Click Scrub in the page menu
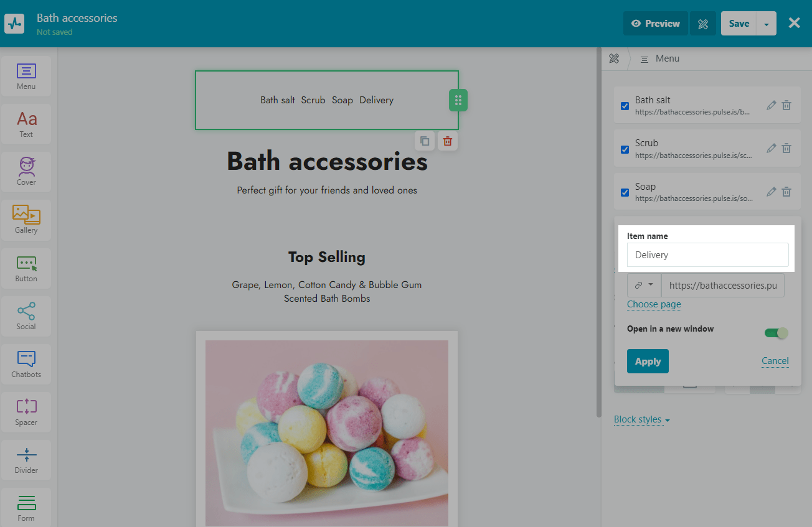Viewport: 812px width, 527px height. 313,100
